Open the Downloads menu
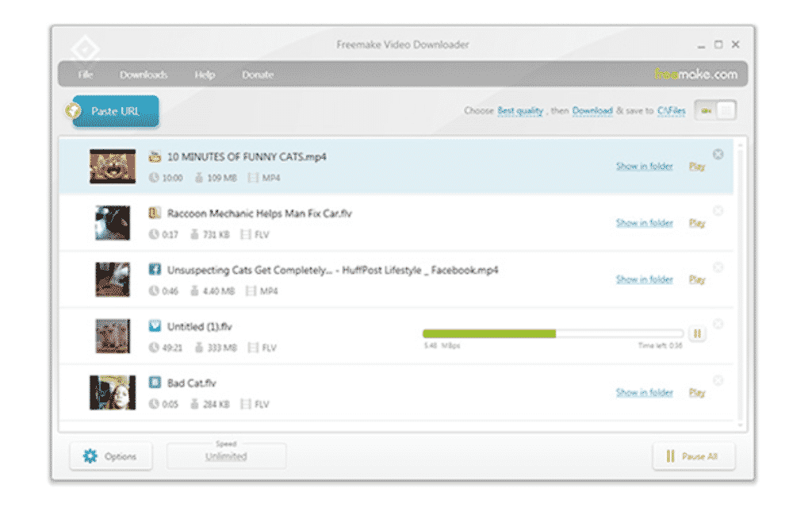 [x=144, y=75]
